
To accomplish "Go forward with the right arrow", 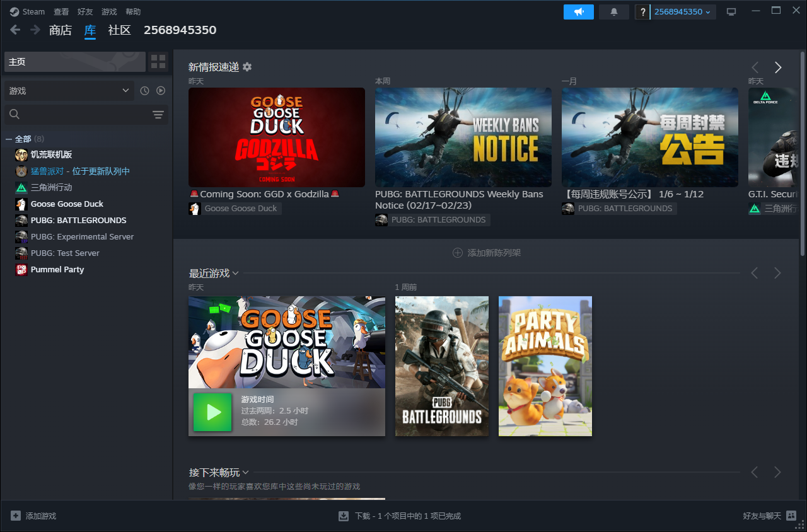I will pos(35,30).
